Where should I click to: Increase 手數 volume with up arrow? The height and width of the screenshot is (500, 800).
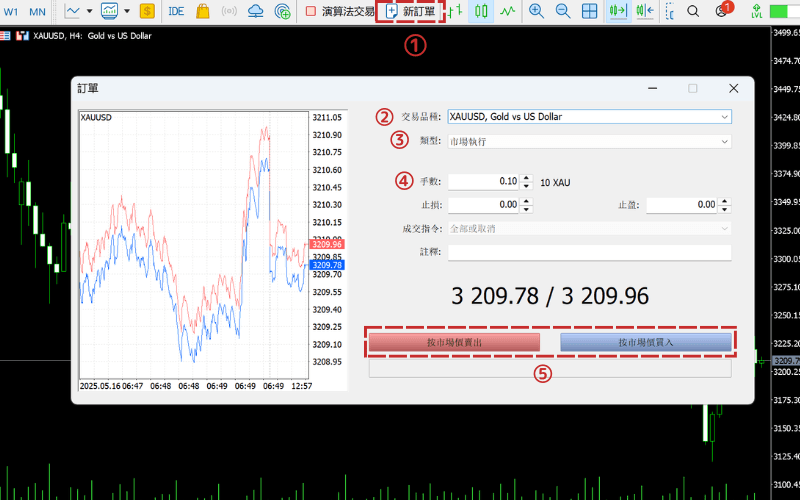527,178
